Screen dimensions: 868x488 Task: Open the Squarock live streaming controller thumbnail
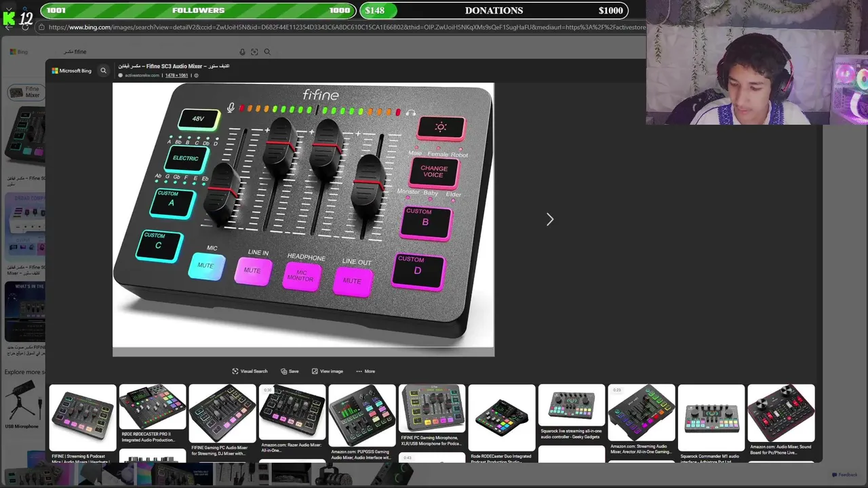pos(572,405)
